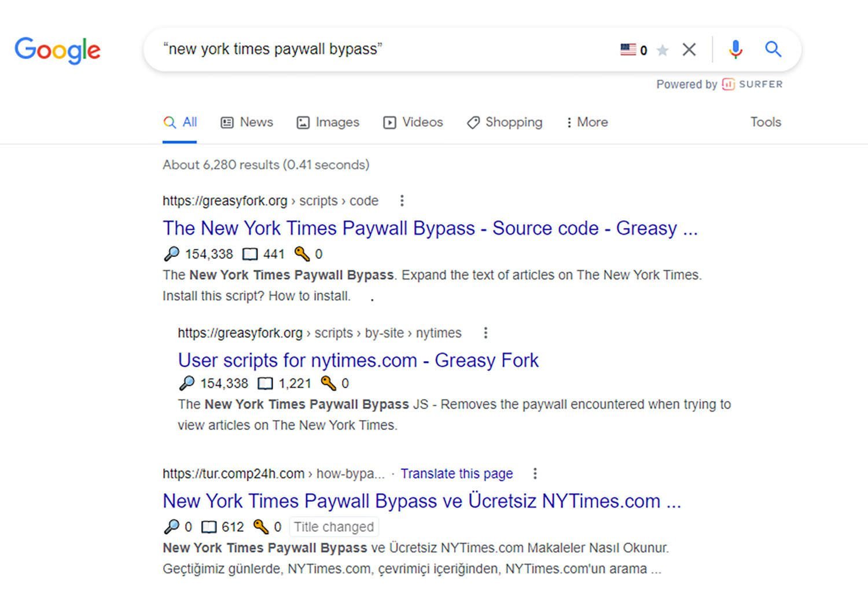Open three-dot menu for tur.comp24h.com result
868x599 pixels.
tap(535, 473)
